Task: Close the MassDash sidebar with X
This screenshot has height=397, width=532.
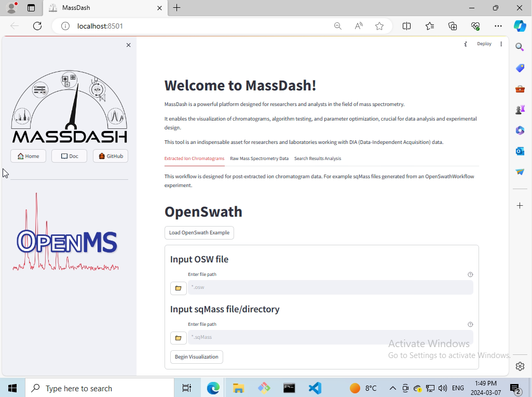Action: coord(128,45)
